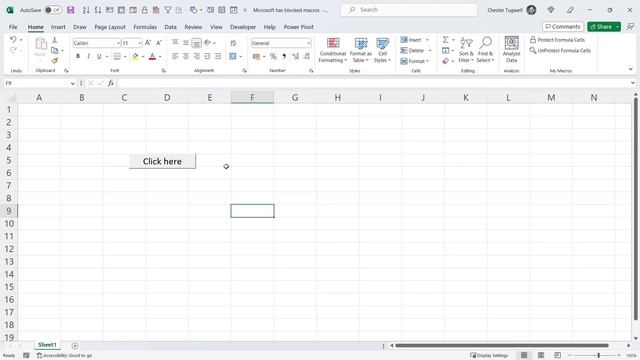Click the Click here button on sheet
The width and height of the screenshot is (640, 360).
click(162, 161)
